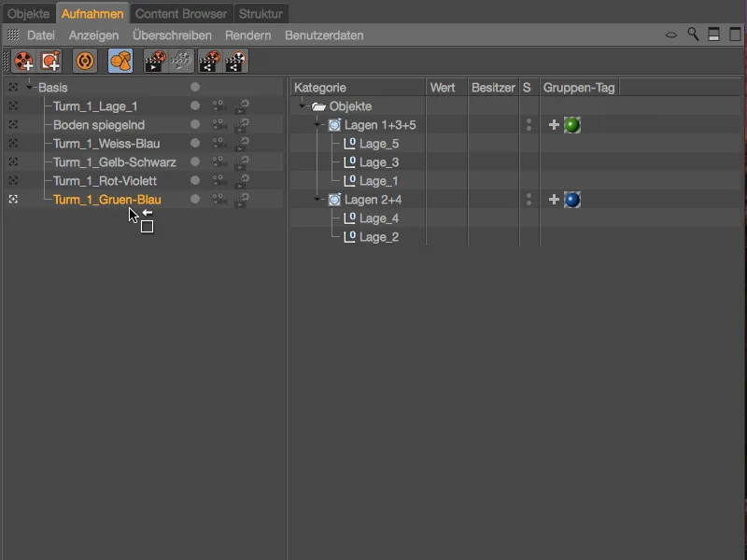This screenshot has height=560, width=747.
Task: Select the Lage_2 object entry
Action: [x=379, y=237]
